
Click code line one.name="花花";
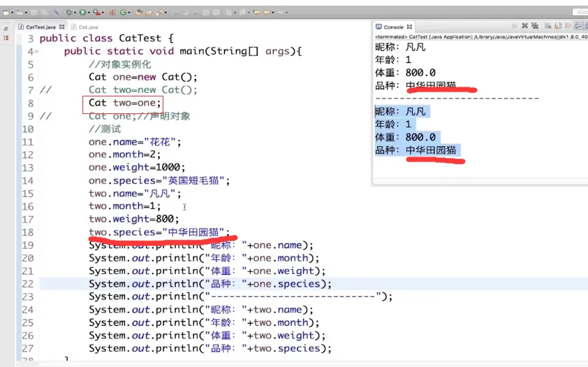135,142
